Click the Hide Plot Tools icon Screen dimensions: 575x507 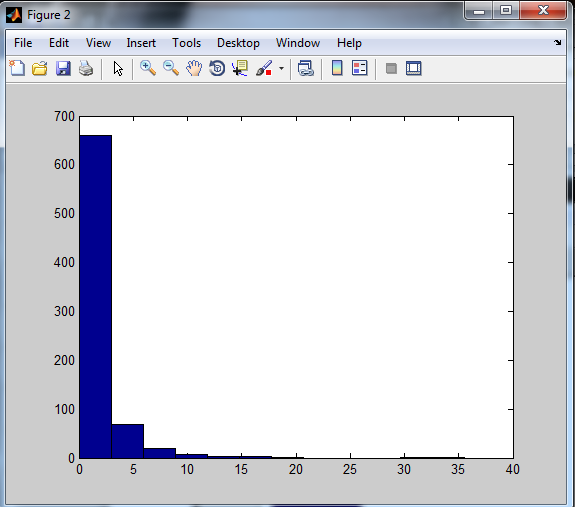coord(391,68)
